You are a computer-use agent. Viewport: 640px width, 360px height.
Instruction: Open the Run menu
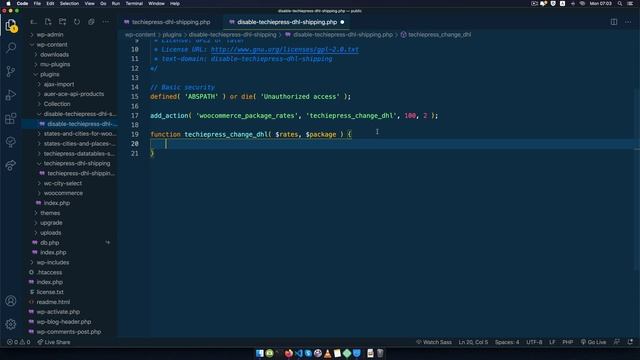point(116,3)
